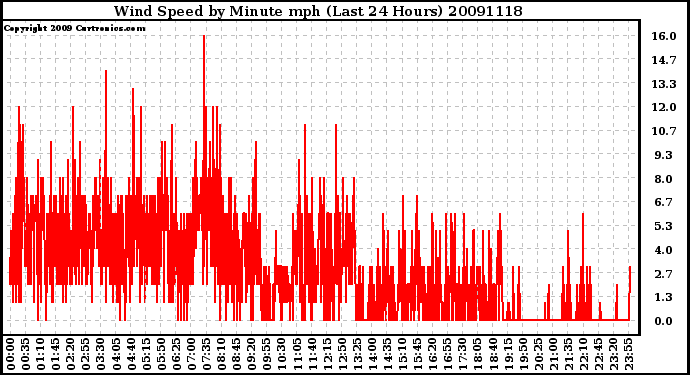Screen dimensions: 690x375
Task: Click the 01:45 time axis label
Action: (x=56, y=354)
